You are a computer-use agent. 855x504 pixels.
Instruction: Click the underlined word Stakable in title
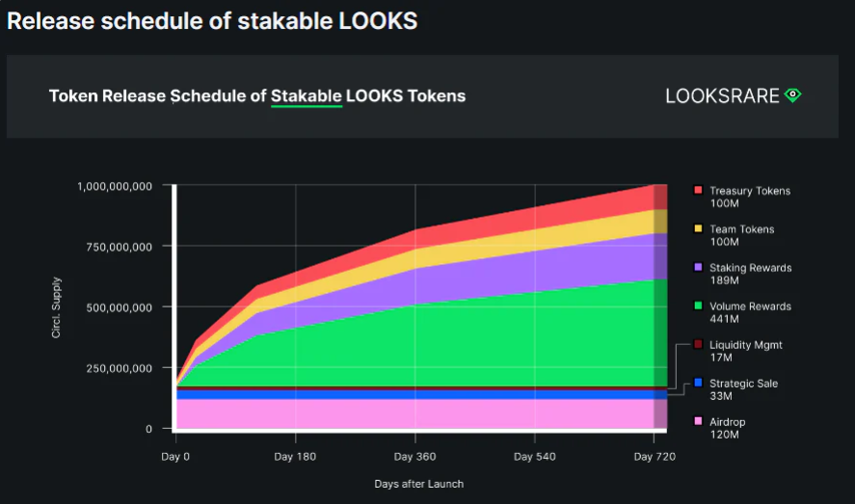[x=307, y=96]
